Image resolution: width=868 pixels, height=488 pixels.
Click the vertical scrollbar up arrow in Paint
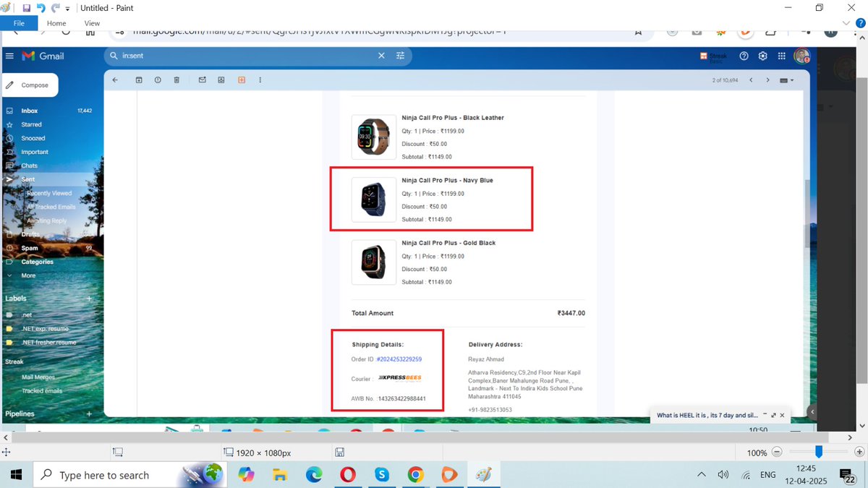861,38
